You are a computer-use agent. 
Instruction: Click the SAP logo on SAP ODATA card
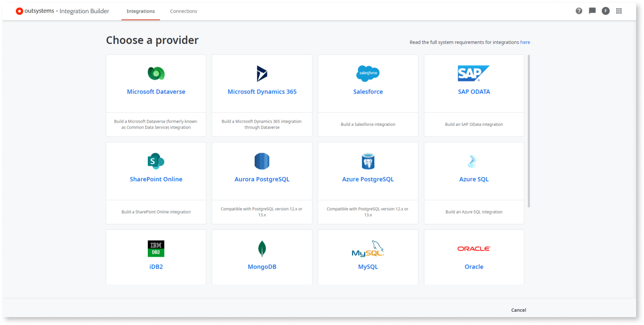[473, 73]
